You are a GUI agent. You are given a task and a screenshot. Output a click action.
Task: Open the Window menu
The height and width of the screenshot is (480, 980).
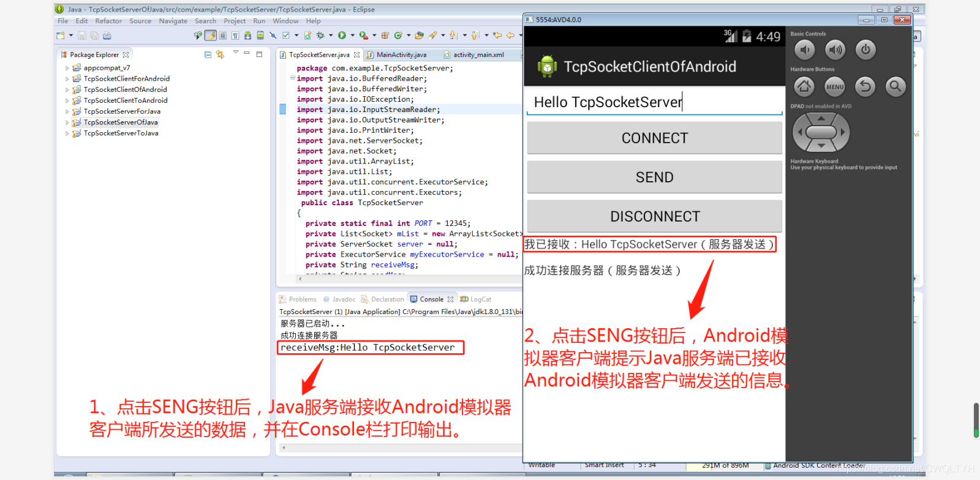coord(285,21)
